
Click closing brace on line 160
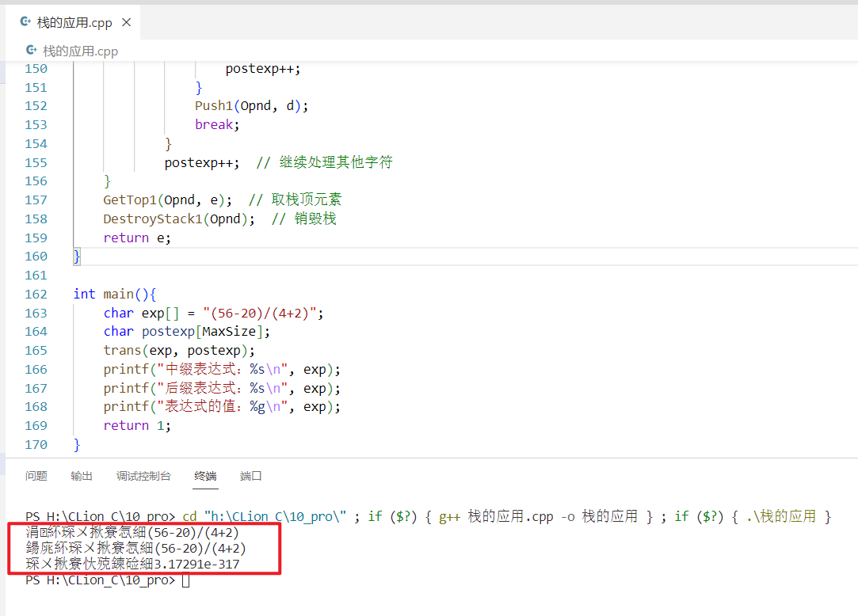(x=77, y=257)
